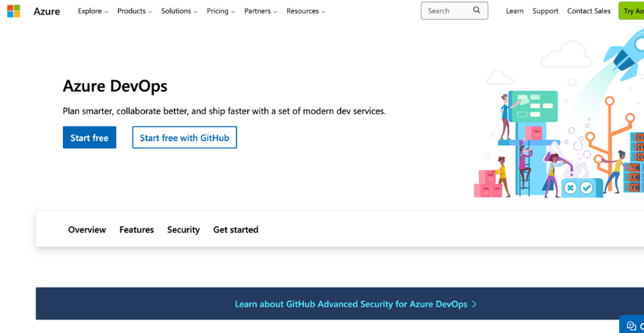Switch to the Security tab

click(x=183, y=229)
